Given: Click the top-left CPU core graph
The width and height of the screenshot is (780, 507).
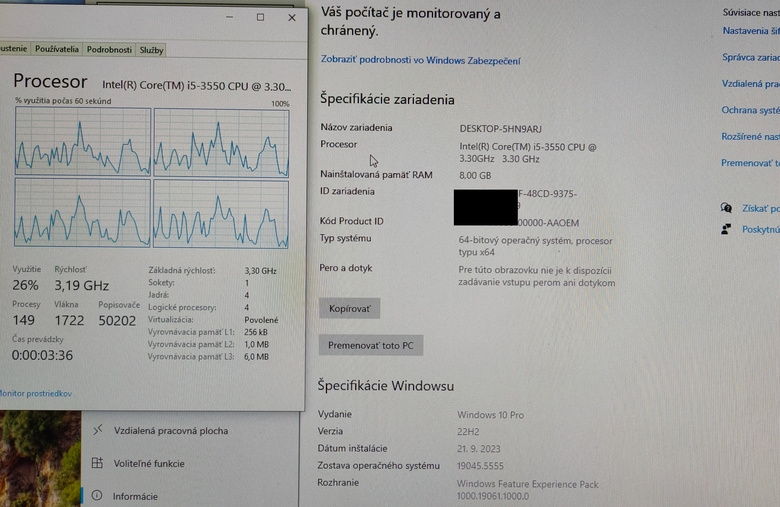Looking at the screenshot, I should point(83,141).
